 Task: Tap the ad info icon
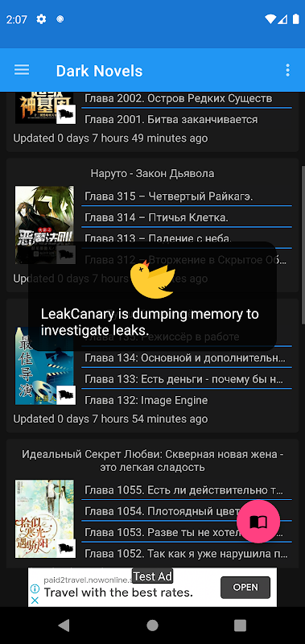pos(35,589)
